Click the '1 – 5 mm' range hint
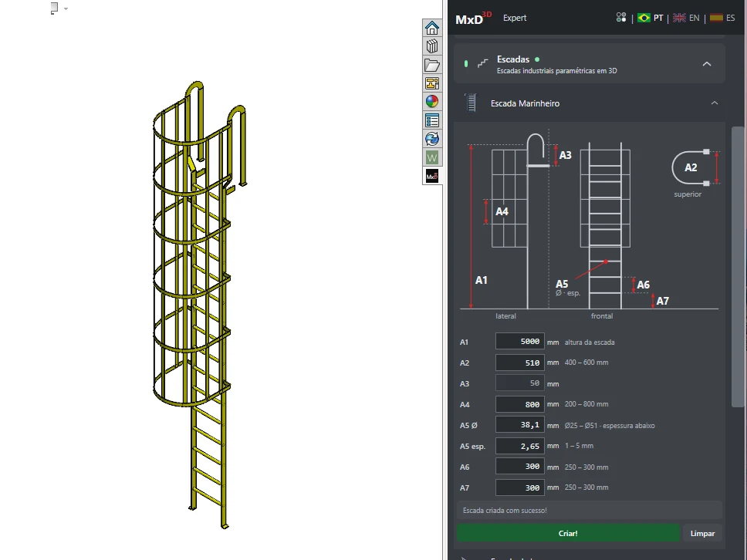Image resolution: width=747 pixels, height=560 pixels. click(579, 446)
